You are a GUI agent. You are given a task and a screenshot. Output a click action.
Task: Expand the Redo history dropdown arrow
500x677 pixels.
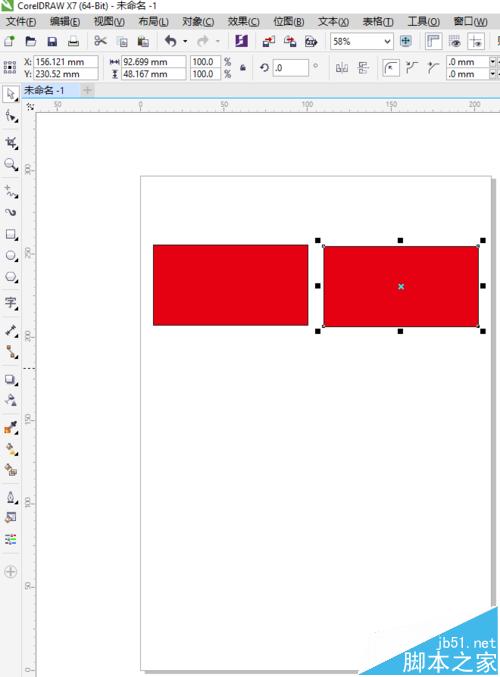coord(218,41)
